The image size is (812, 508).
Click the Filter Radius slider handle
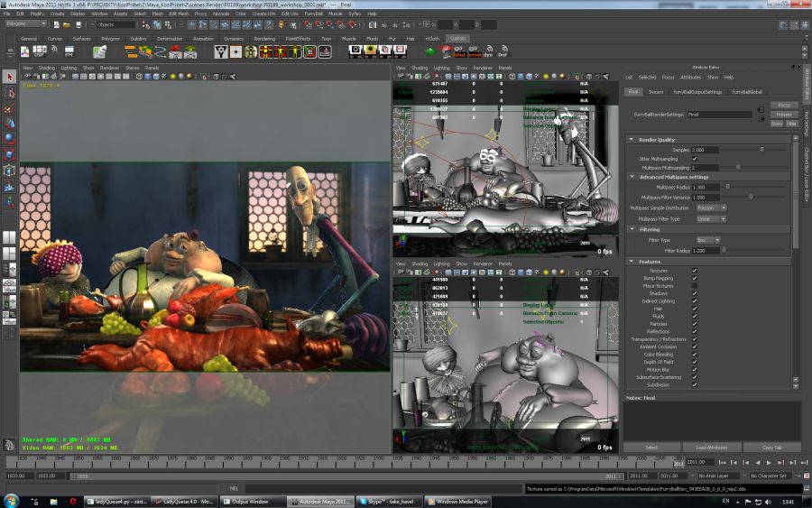[724, 251]
